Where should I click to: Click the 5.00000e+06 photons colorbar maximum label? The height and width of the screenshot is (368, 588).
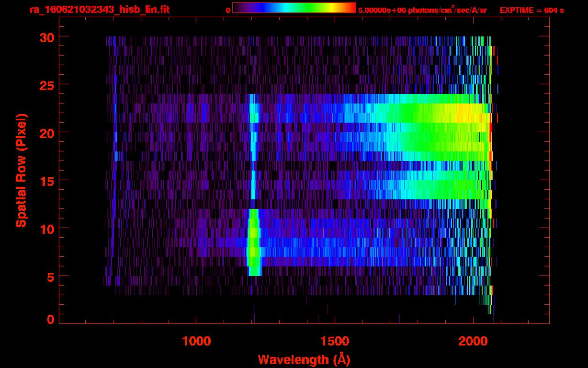pyautogui.click(x=422, y=10)
